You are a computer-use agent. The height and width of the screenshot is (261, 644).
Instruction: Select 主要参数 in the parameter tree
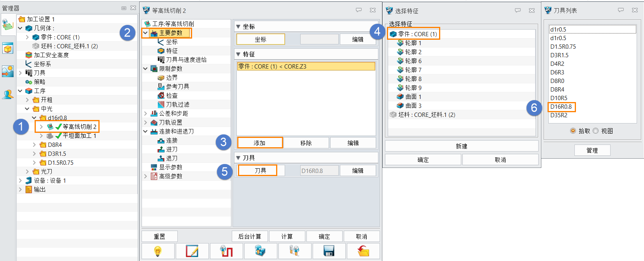pos(171,33)
